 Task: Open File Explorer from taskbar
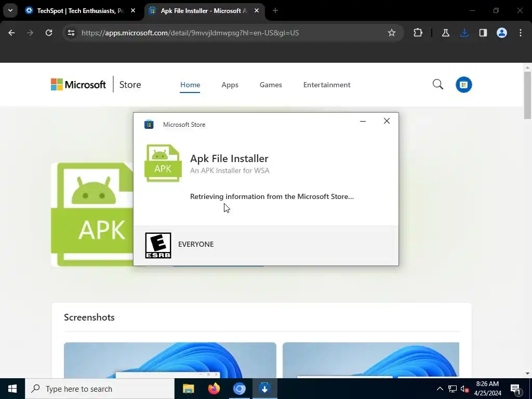click(188, 389)
